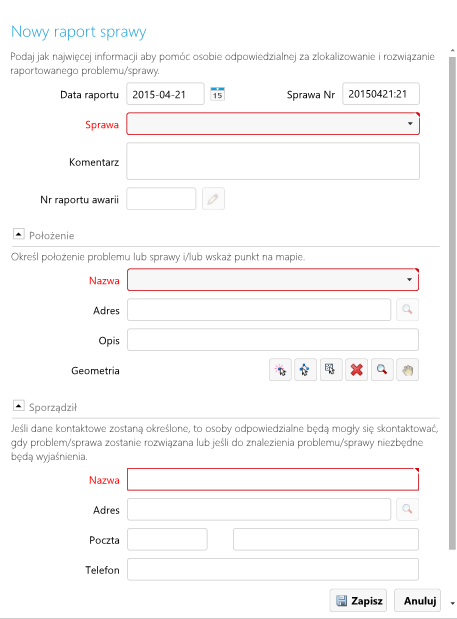Click the pencil edit icon beside Nr raportu awarii

pyautogui.click(x=214, y=199)
